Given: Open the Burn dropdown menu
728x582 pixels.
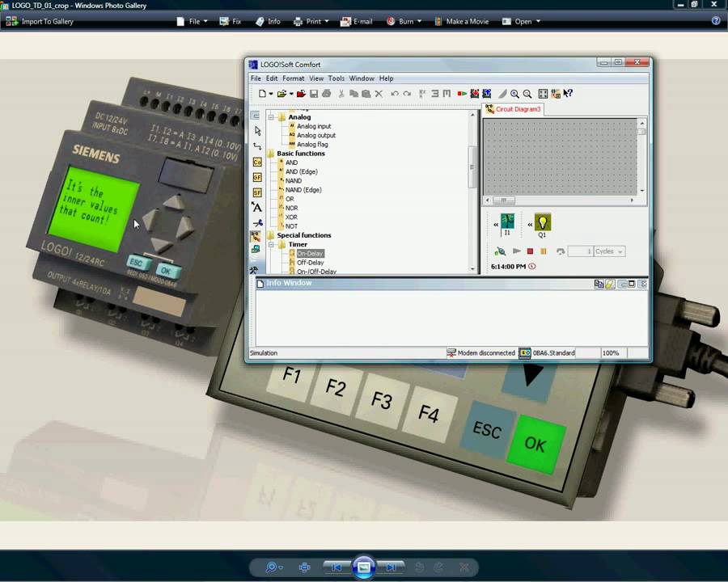Looking at the screenshot, I should coord(404,21).
